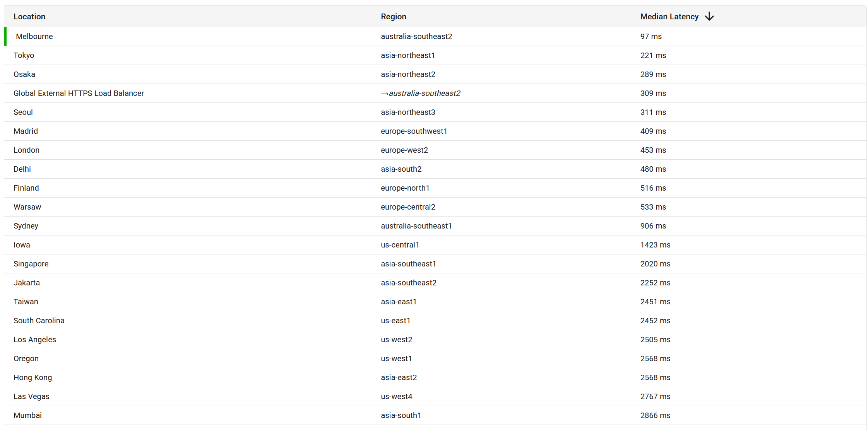Viewport: 868px width, 430px height.
Task: Click the Las Vegas latency 2767 ms
Action: [655, 396]
